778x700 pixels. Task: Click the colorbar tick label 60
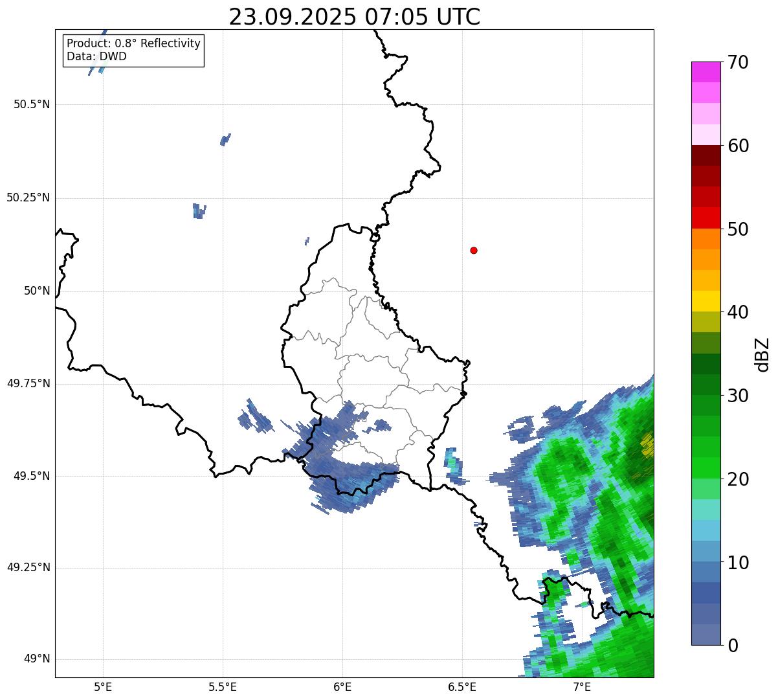coord(738,146)
